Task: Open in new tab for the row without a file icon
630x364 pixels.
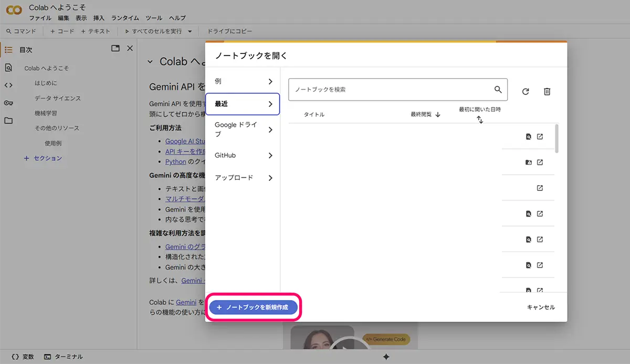Action: [540, 188]
